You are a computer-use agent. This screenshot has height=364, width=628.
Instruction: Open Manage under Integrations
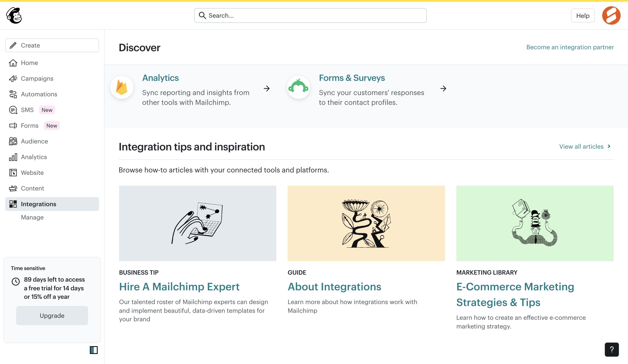[x=32, y=217]
